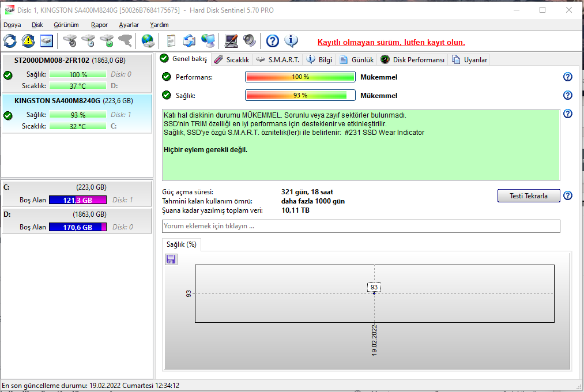Click the green check icon for ST2000DM008 disk
Image resolution: width=584 pixels, height=392 pixels.
pos(8,75)
